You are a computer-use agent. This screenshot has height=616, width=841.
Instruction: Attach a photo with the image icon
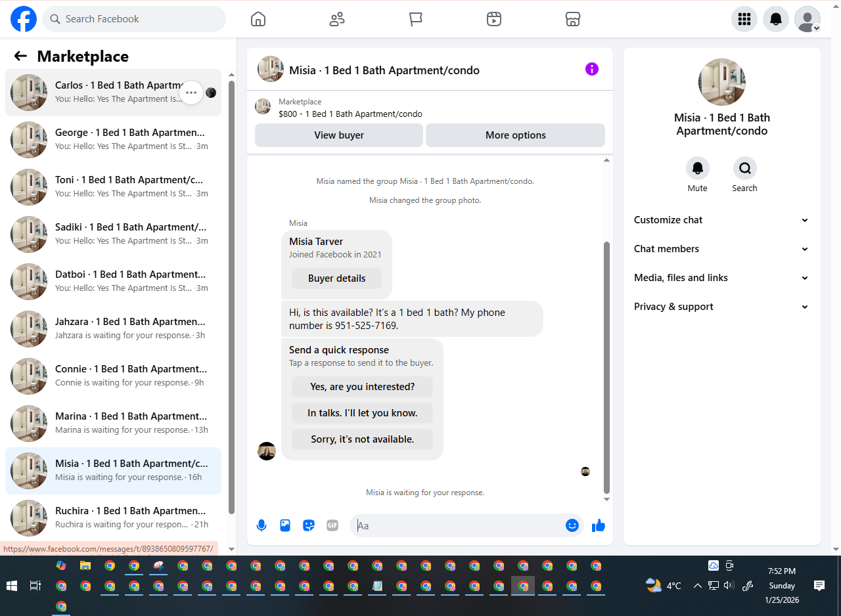pos(285,525)
